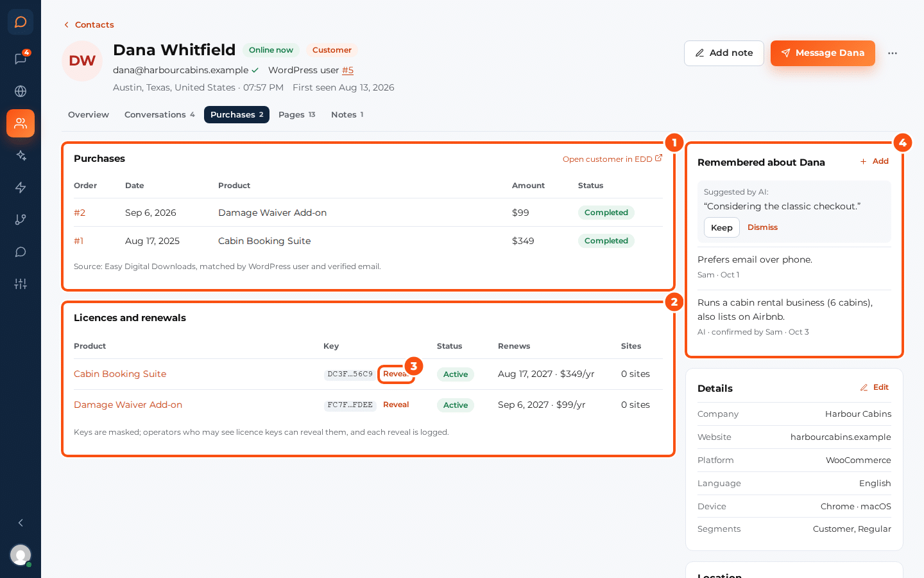Click the DW avatar of Dana Whitfield
The width and height of the screenshot is (924, 578).
tap(82, 61)
